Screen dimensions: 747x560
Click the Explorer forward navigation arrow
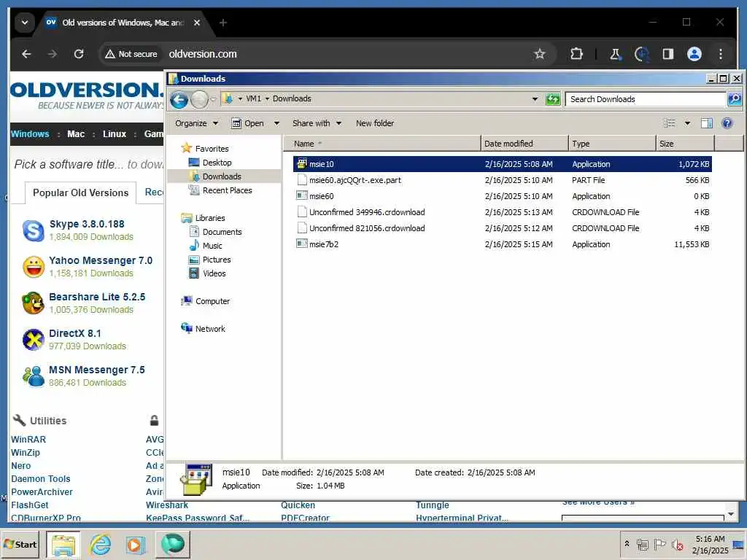point(199,100)
